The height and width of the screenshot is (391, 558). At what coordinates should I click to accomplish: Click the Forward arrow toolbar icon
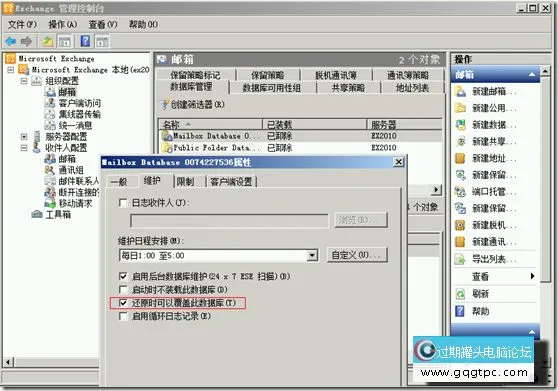26,42
